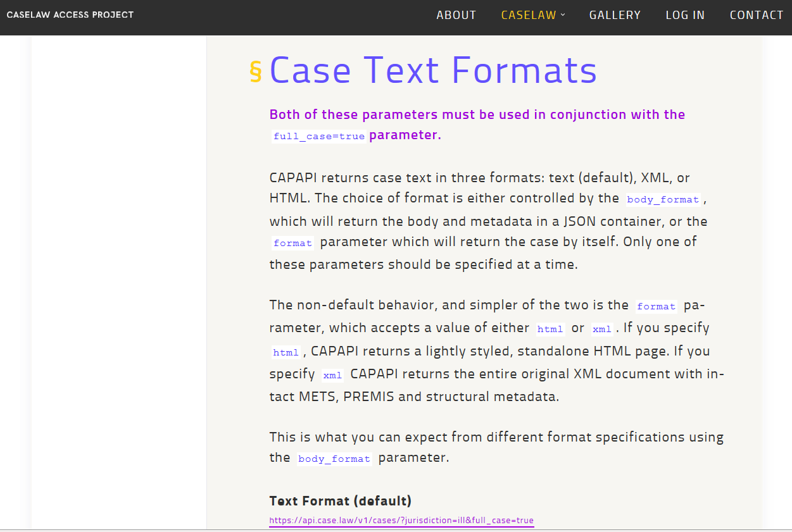
Task: Open the Caselaw menu
Action: click(529, 15)
